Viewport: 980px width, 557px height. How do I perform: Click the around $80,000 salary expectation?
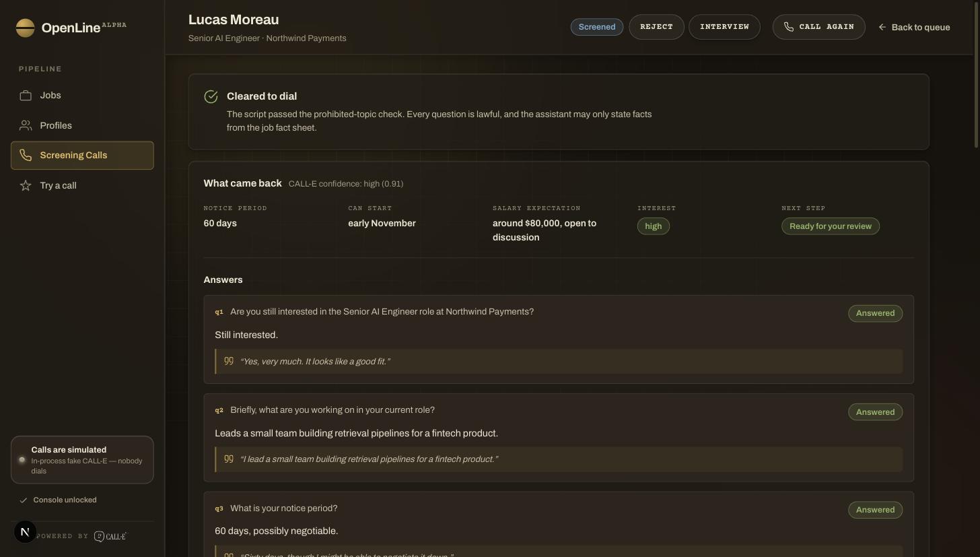[545, 230]
